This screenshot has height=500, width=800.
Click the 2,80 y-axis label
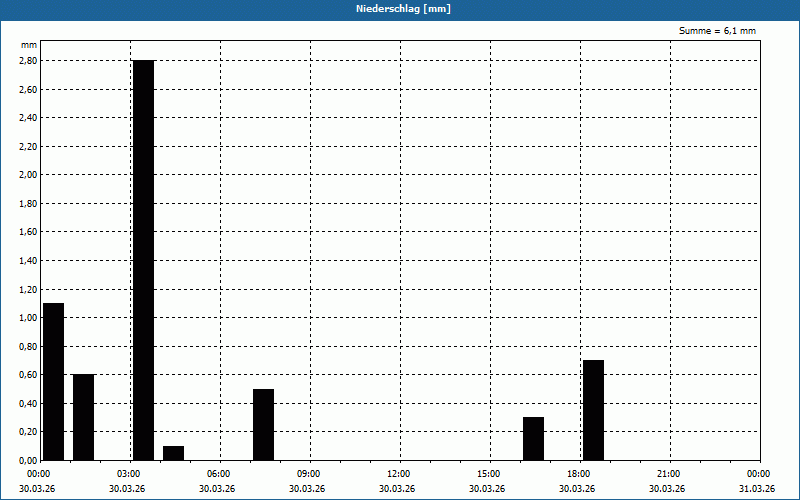point(29,61)
